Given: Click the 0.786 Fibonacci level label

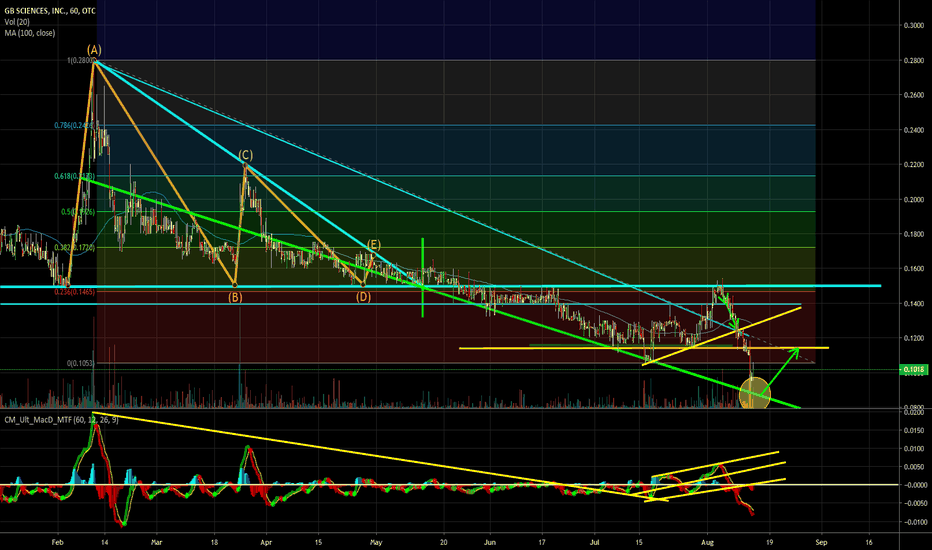Looking at the screenshot, I should point(73,125).
